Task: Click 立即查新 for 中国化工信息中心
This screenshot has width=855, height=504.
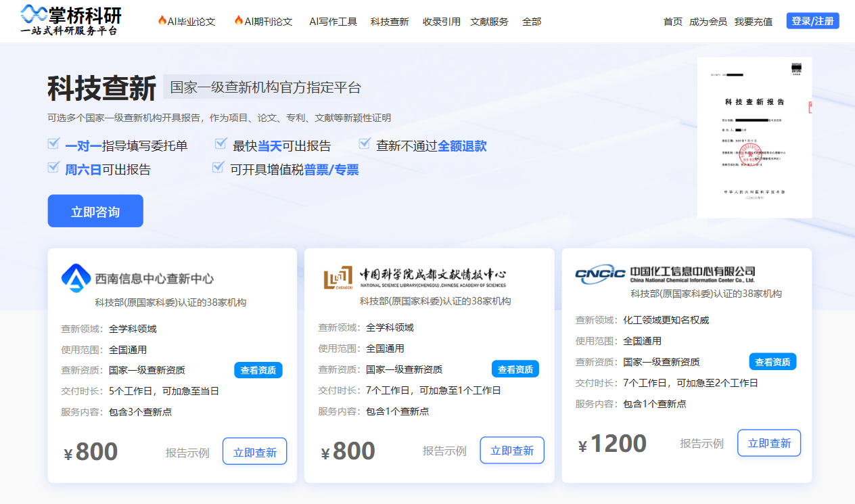Action: point(769,443)
